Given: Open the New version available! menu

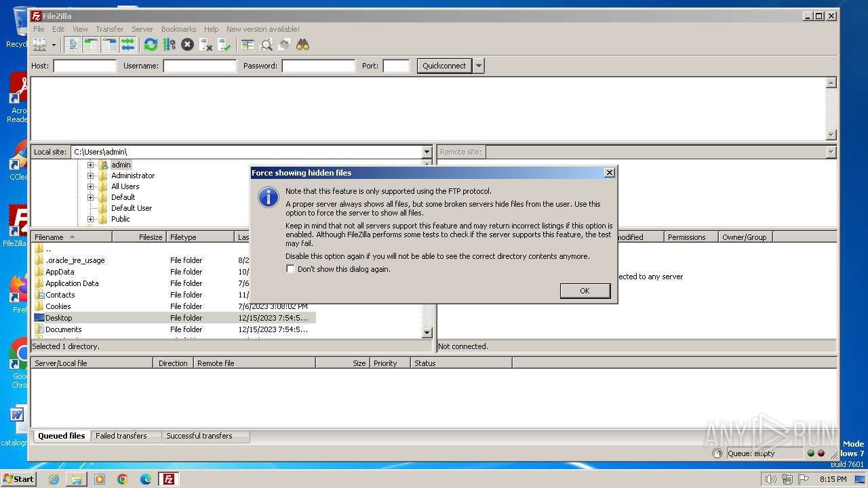Looking at the screenshot, I should pyautogui.click(x=263, y=29).
